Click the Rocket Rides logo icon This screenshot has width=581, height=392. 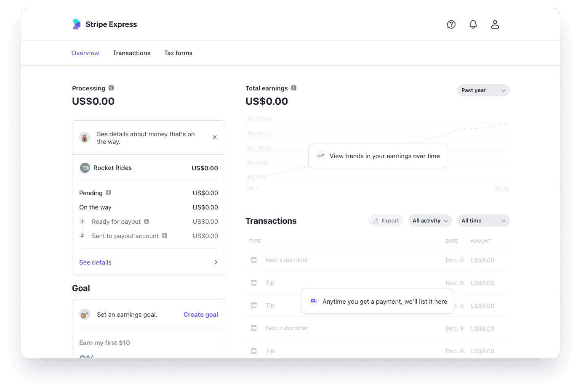(x=85, y=168)
